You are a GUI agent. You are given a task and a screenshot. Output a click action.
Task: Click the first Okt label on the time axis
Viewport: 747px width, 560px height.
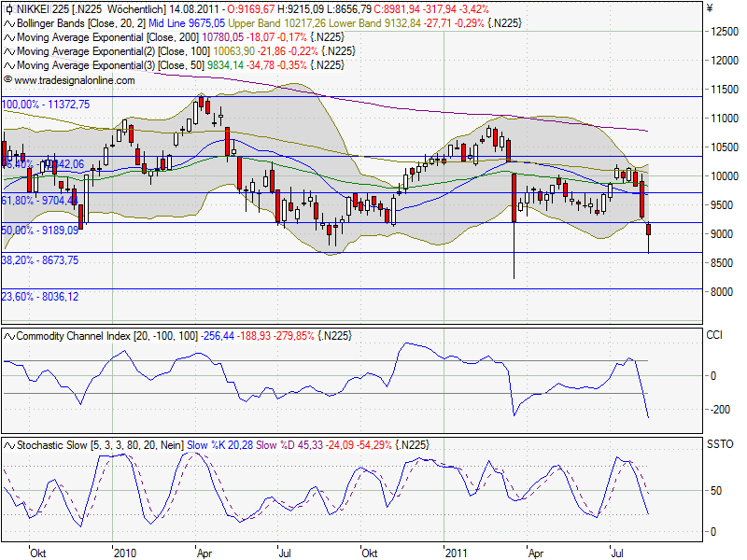tap(38, 552)
